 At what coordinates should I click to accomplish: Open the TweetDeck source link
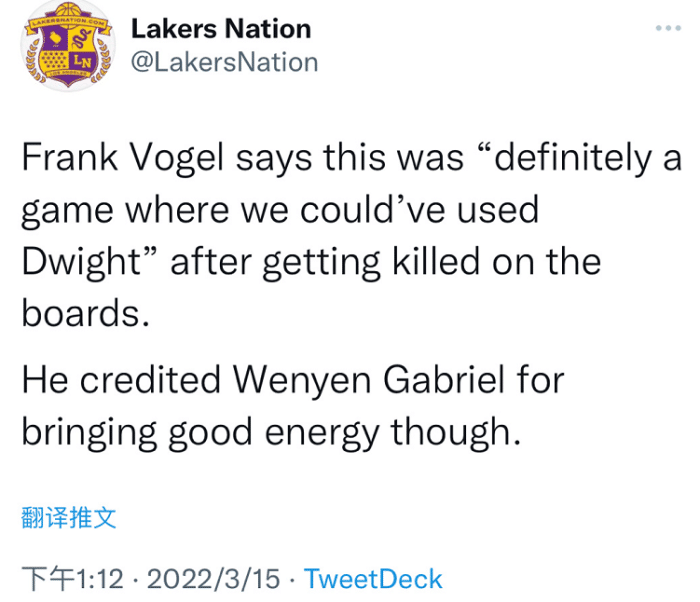[373, 578]
